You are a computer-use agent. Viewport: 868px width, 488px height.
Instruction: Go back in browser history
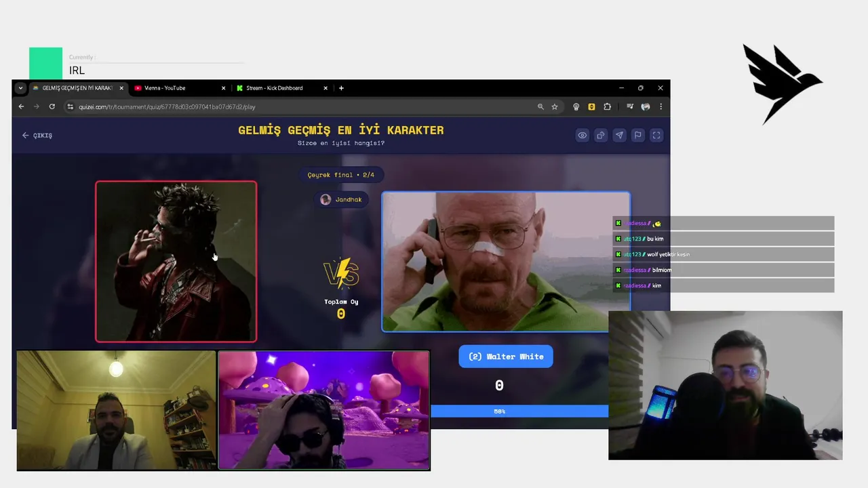pos(21,106)
